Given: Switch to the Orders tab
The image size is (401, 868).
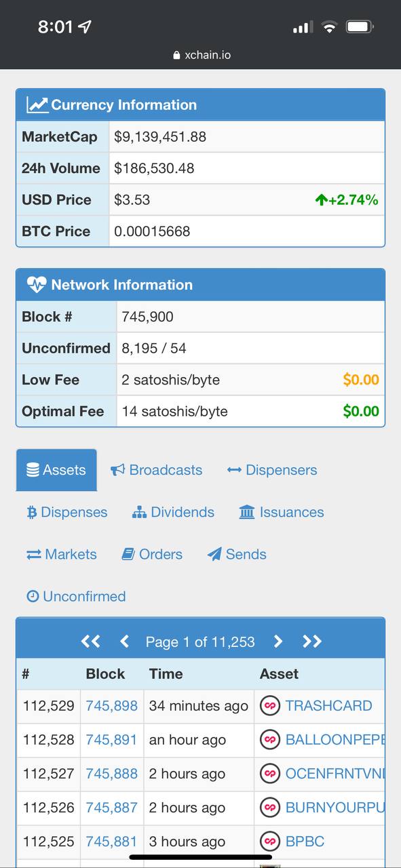Looking at the screenshot, I should pyautogui.click(x=153, y=554).
